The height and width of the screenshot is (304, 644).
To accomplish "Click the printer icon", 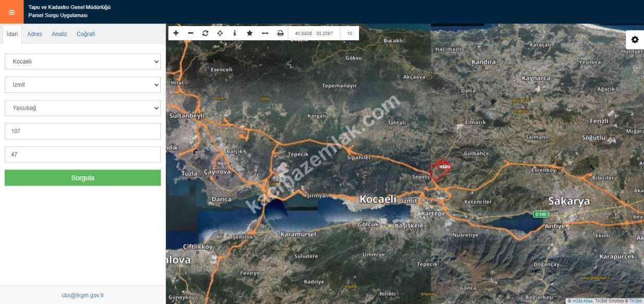I will coord(280,33).
